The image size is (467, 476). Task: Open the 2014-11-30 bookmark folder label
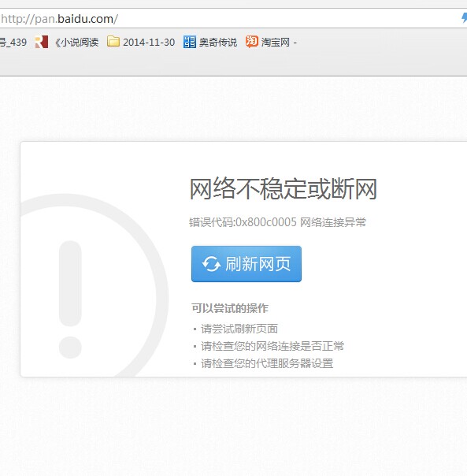[x=149, y=43]
